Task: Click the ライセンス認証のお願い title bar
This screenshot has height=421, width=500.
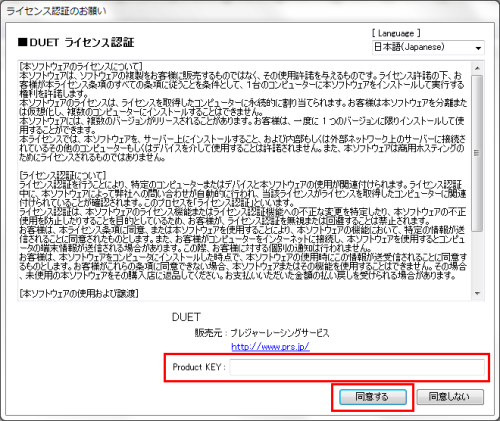Action: (x=250, y=11)
